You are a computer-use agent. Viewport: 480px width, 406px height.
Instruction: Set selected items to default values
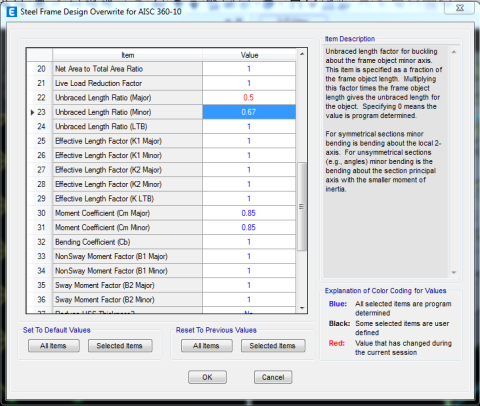(x=120, y=346)
